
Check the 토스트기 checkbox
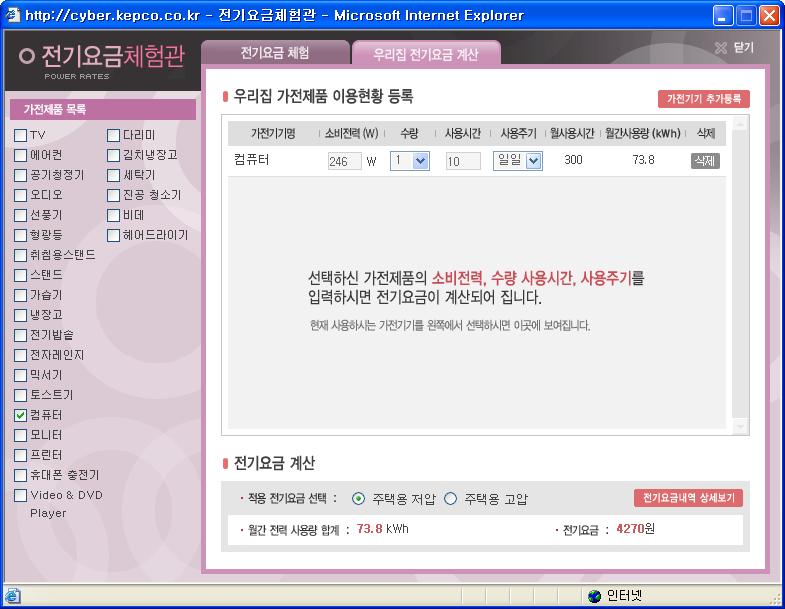21,396
